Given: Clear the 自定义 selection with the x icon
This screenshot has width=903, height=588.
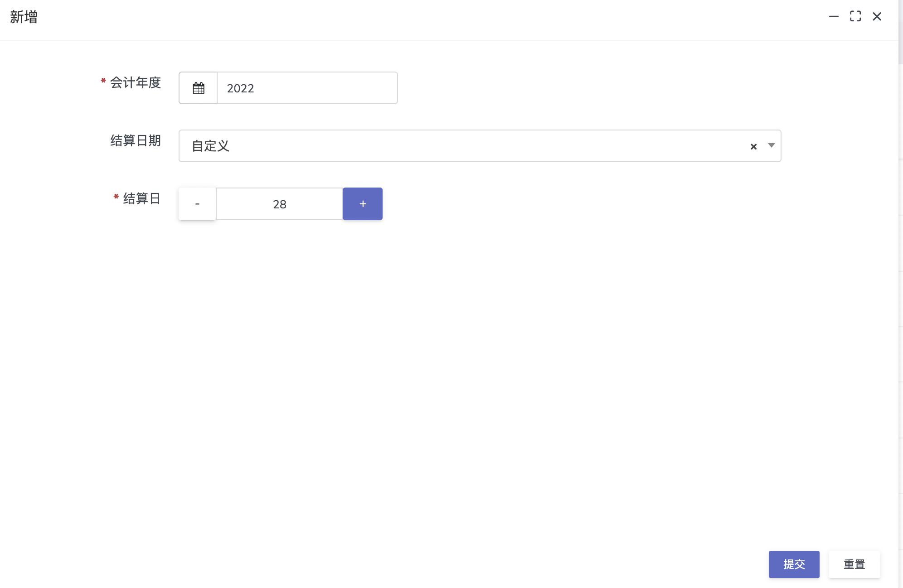Looking at the screenshot, I should point(753,146).
